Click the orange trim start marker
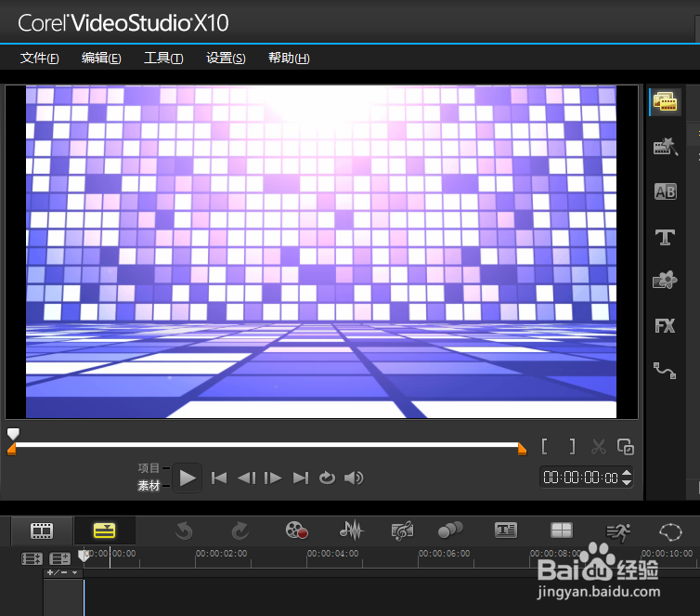This screenshot has height=616, width=700. (x=12, y=450)
